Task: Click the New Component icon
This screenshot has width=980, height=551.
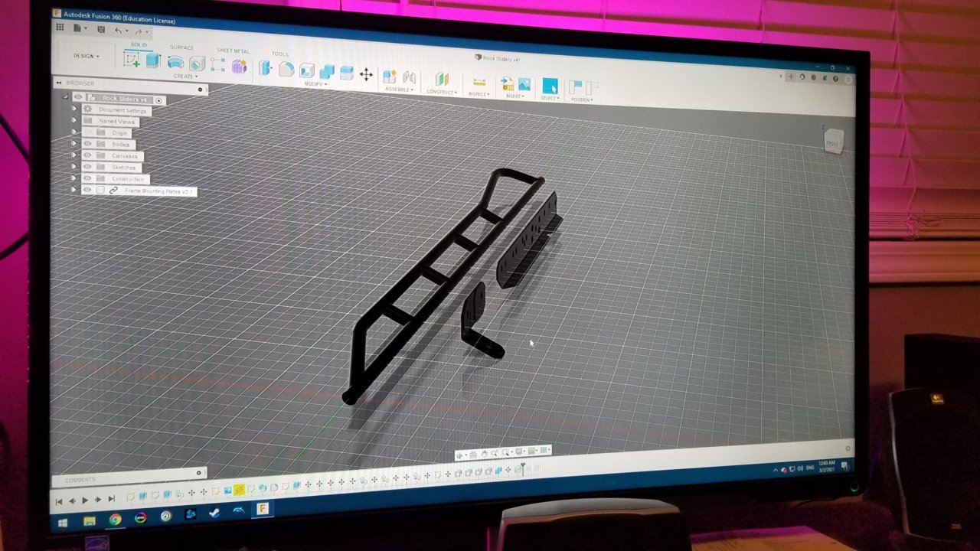Action: coord(390,76)
